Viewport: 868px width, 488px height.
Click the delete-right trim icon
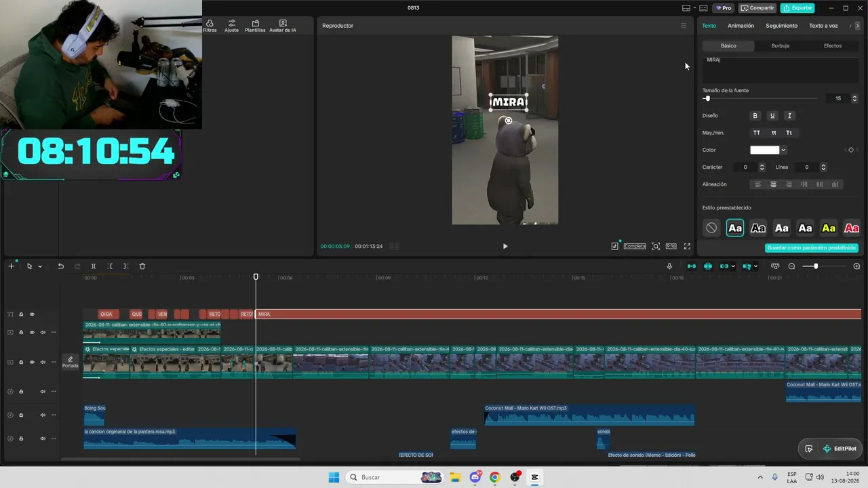pyautogui.click(x=125, y=266)
